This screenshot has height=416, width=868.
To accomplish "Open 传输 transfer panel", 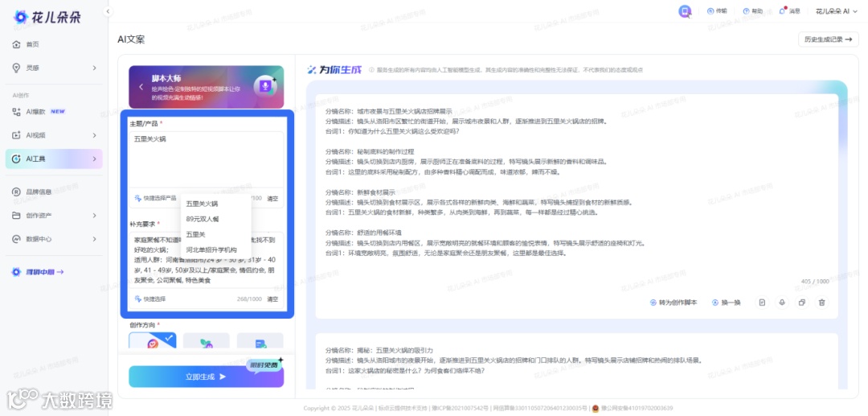I will (717, 11).
